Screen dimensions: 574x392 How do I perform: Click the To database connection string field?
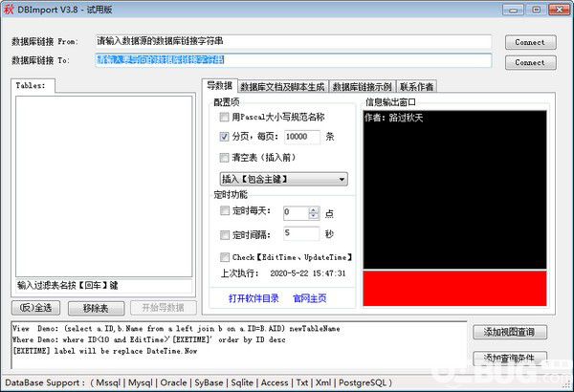pyautogui.click(x=293, y=60)
